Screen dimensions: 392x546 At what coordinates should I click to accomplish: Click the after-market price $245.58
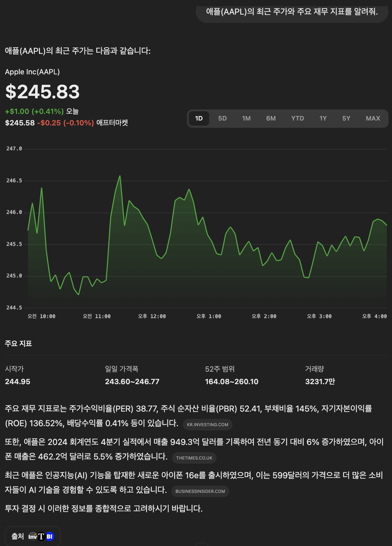pos(20,123)
